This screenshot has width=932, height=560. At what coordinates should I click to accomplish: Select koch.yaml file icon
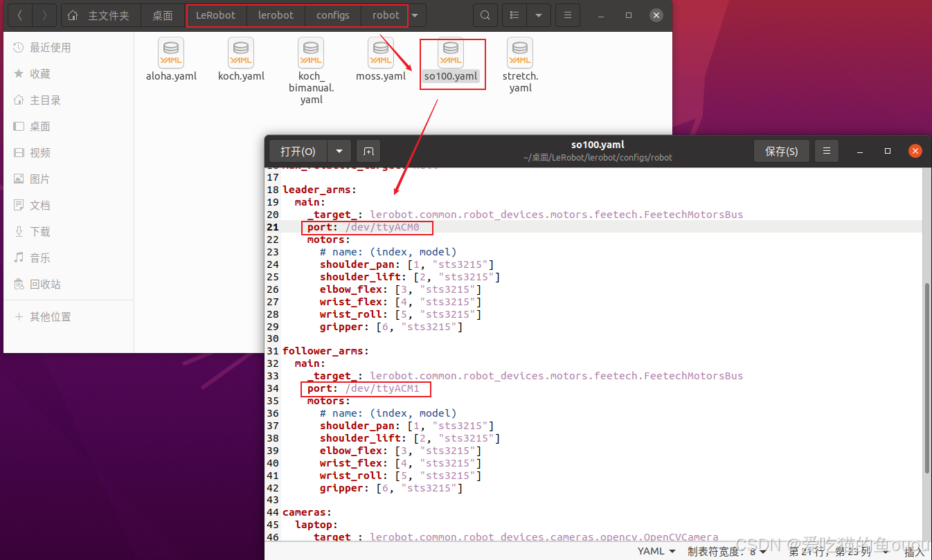tap(241, 53)
